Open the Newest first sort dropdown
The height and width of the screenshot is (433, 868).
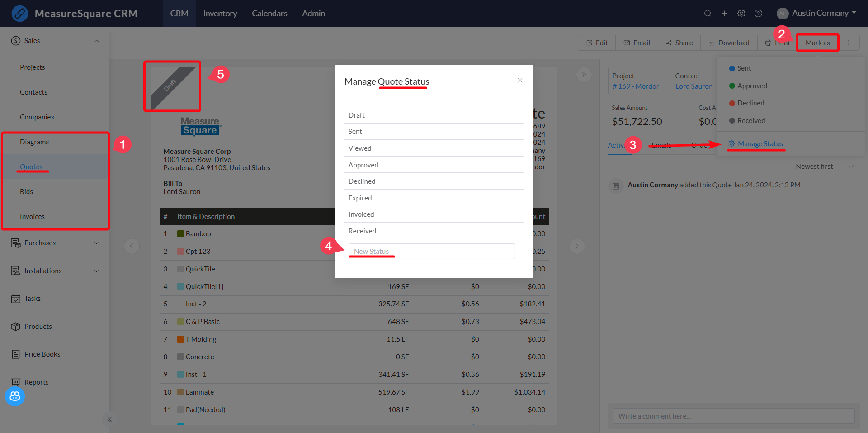click(x=825, y=167)
